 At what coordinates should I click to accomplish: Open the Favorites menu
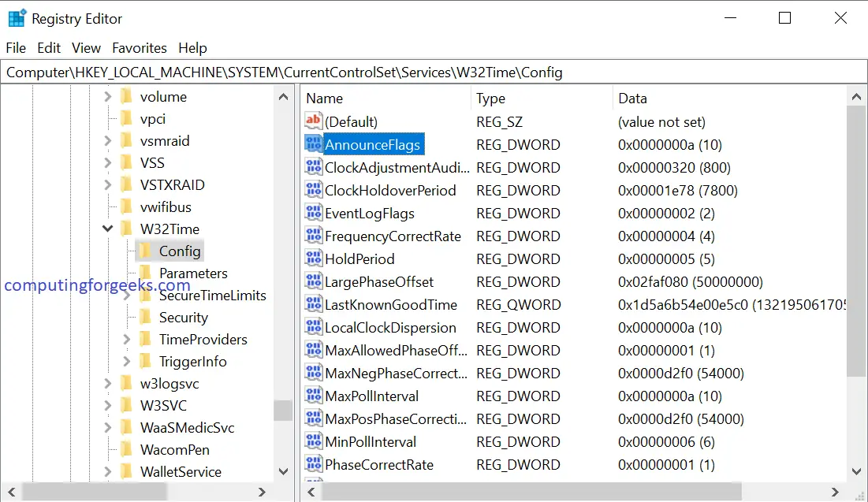[139, 48]
